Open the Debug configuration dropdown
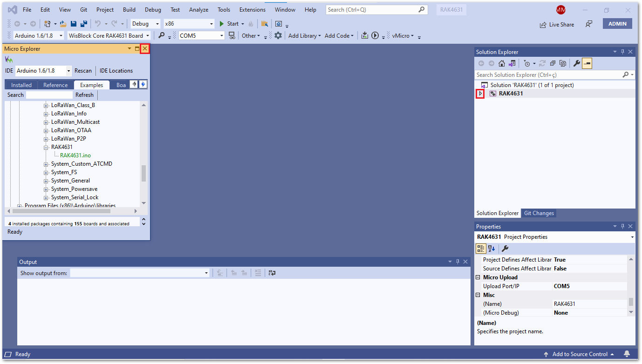The width and height of the screenshot is (642, 364). [145, 24]
